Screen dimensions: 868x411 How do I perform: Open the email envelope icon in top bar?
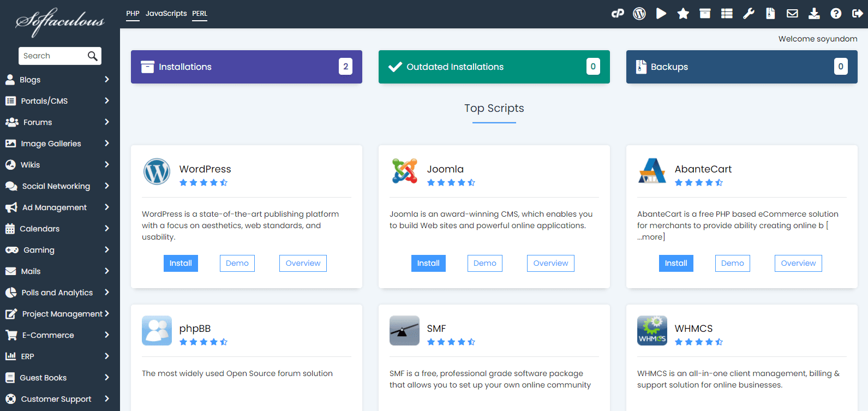click(x=792, y=14)
